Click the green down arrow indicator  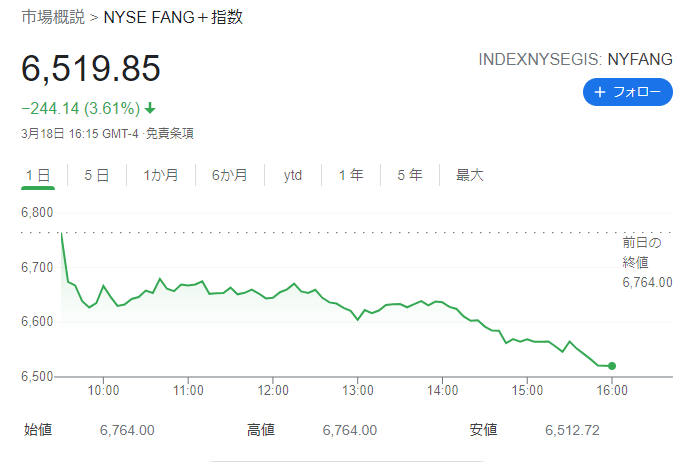[x=150, y=108]
